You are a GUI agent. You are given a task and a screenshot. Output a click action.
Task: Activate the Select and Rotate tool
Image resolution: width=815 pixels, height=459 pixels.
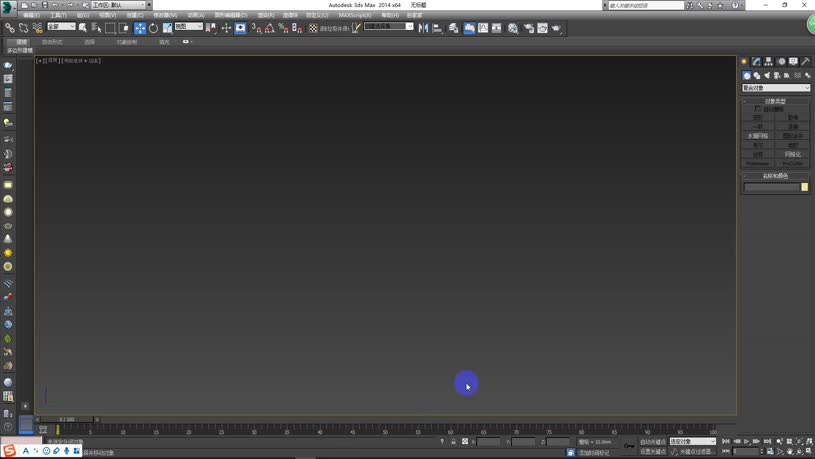153,28
